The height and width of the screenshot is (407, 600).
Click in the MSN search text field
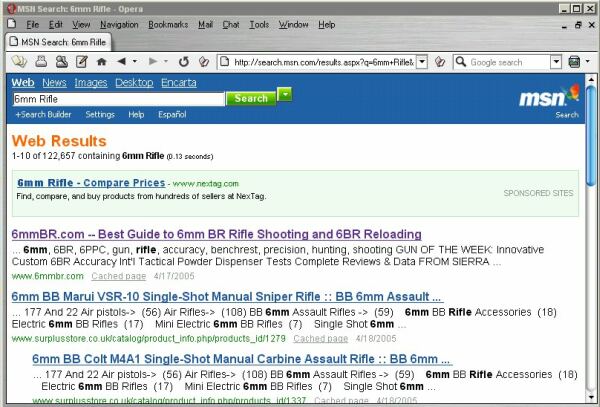[119, 99]
